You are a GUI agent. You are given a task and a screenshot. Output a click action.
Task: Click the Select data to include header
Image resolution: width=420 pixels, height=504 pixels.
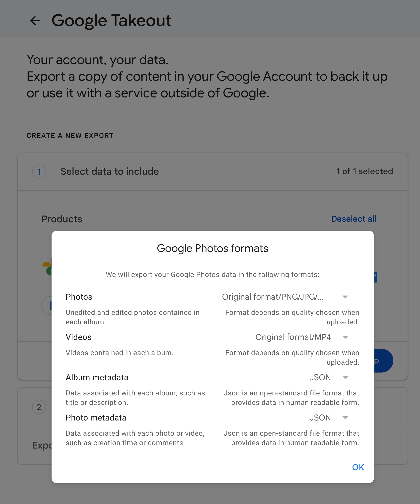109,172
